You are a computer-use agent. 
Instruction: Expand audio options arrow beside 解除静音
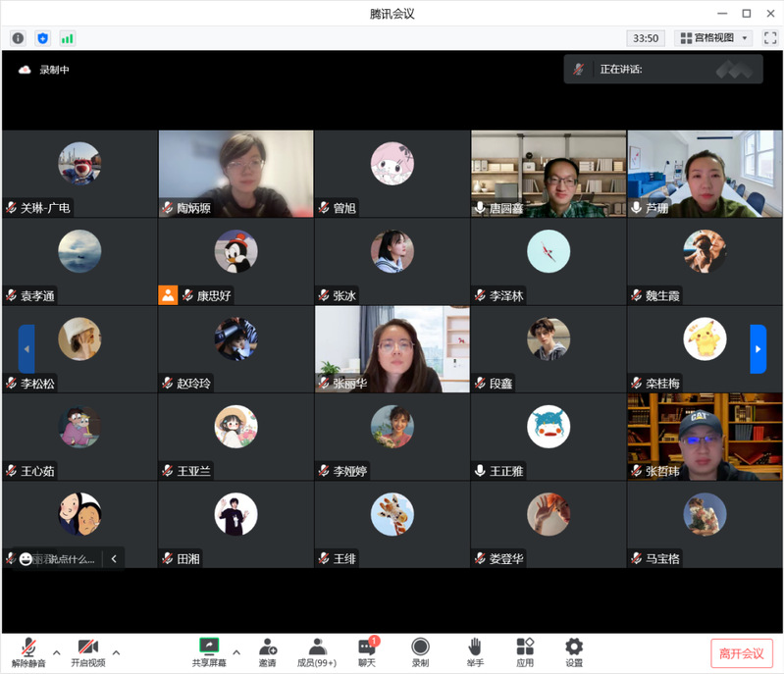coord(56,652)
